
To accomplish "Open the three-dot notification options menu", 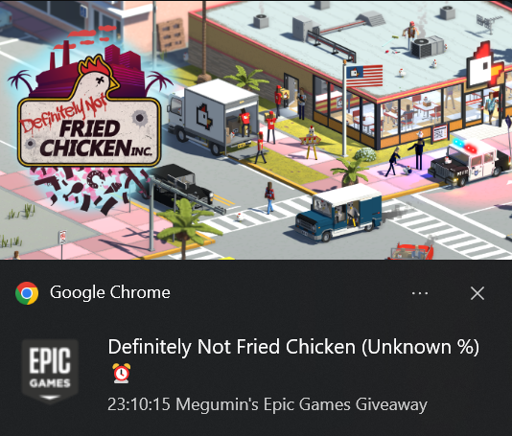I will 420,293.
